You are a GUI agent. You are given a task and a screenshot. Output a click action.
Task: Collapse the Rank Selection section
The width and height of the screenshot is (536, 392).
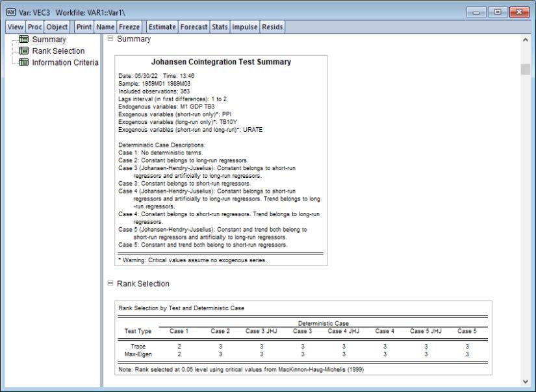(x=110, y=284)
